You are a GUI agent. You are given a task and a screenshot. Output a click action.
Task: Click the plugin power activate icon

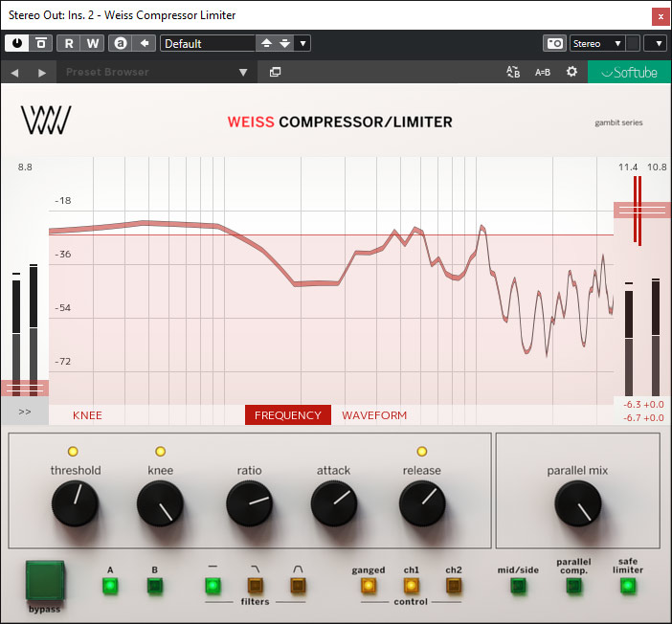[x=17, y=43]
